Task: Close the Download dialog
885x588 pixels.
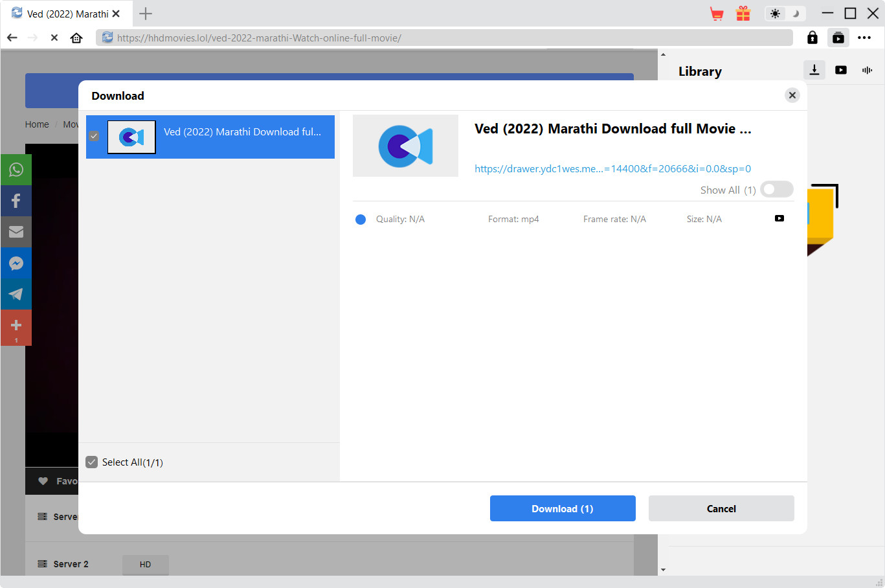Action: tap(792, 95)
